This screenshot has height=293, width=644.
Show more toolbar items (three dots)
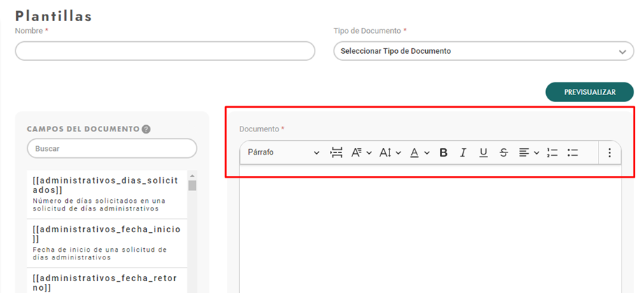(610, 152)
